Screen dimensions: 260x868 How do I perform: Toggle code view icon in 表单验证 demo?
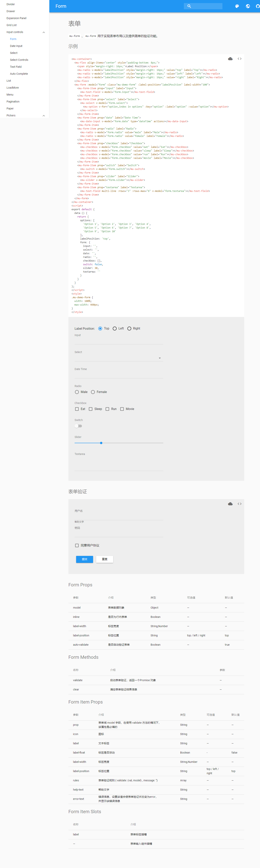click(240, 504)
